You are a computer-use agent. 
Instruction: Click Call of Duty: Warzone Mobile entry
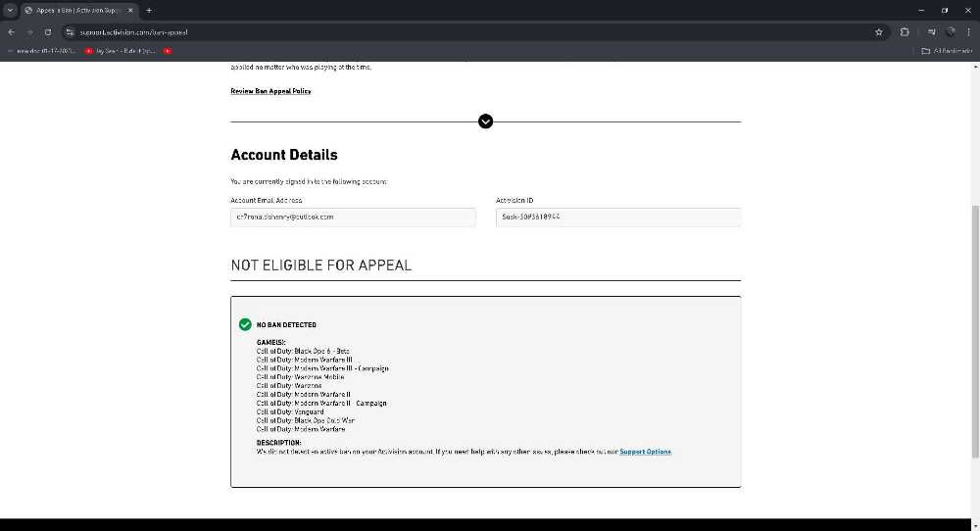[x=300, y=377]
